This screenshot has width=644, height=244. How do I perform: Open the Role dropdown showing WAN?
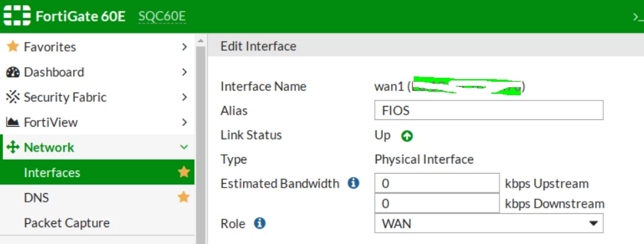click(x=489, y=223)
